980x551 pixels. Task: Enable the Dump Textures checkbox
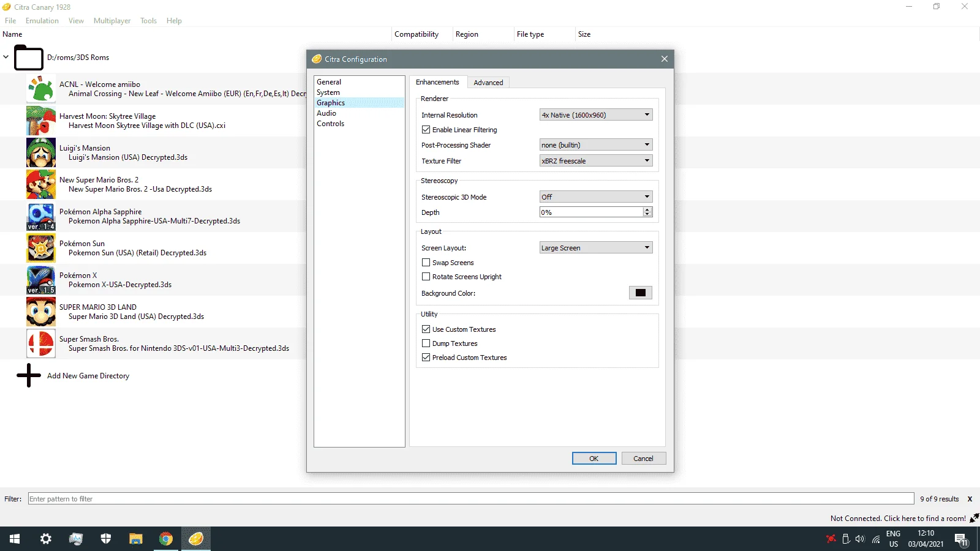[426, 343]
